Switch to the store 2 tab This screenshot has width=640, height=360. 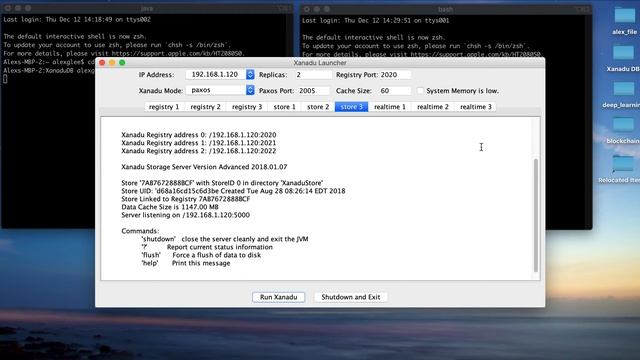tap(318, 107)
